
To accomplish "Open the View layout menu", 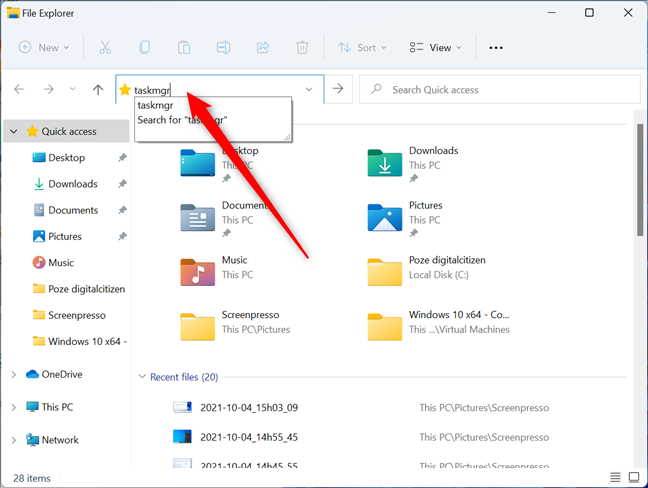I will (x=435, y=48).
